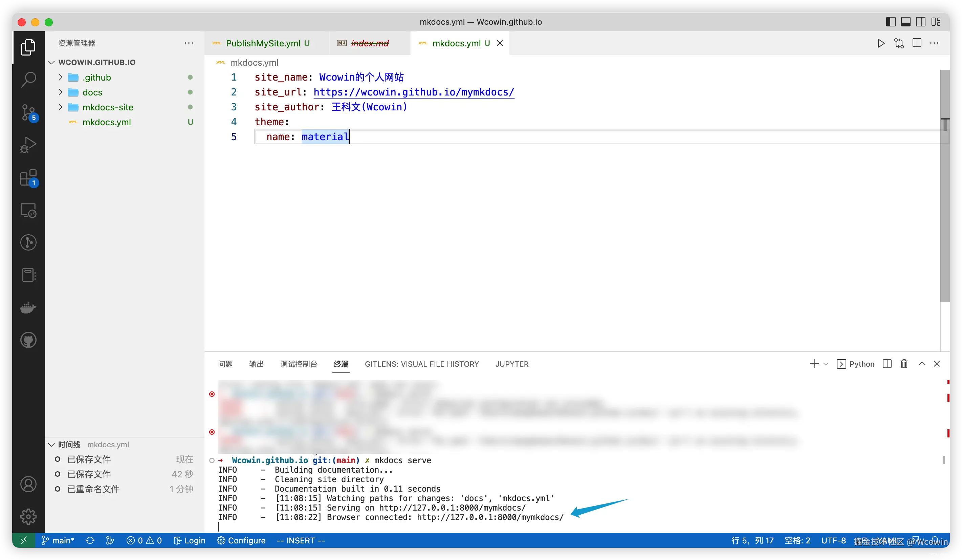The height and width of the screenshot is (560, 962).
Task: Open the Search view in activity bar
Action: click(x=28, y=80)
